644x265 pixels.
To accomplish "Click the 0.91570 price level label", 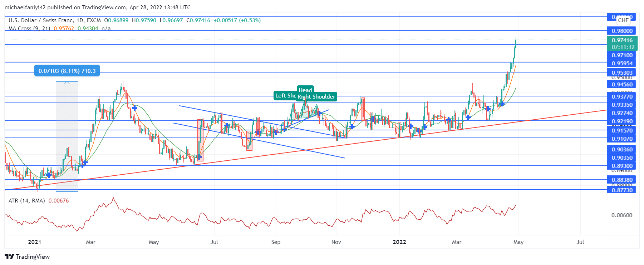I will click(622, 130).
